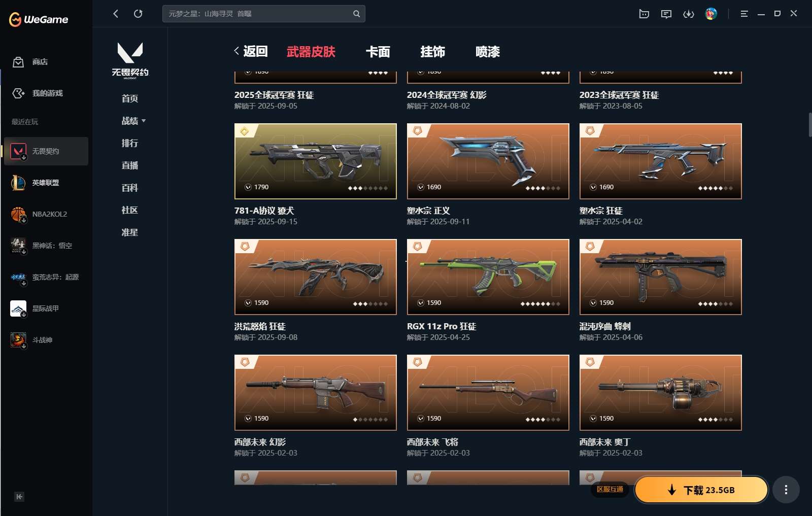Viewport: 812px width, 516px height.
Task: Select the RGX 11z Pro 狂徒 skin thumbnail
Action: 488,277
